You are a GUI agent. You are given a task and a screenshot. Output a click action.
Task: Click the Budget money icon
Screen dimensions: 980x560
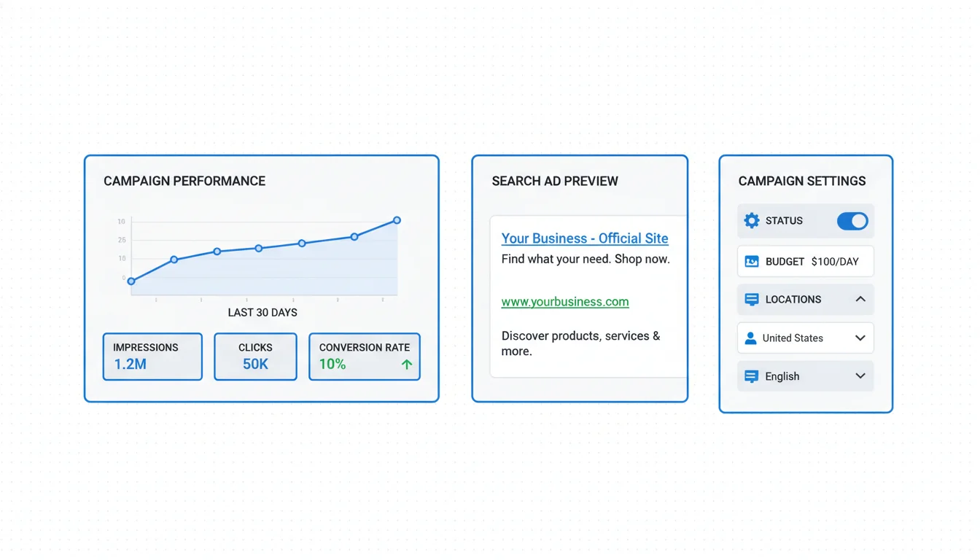(x=752, y=262)
